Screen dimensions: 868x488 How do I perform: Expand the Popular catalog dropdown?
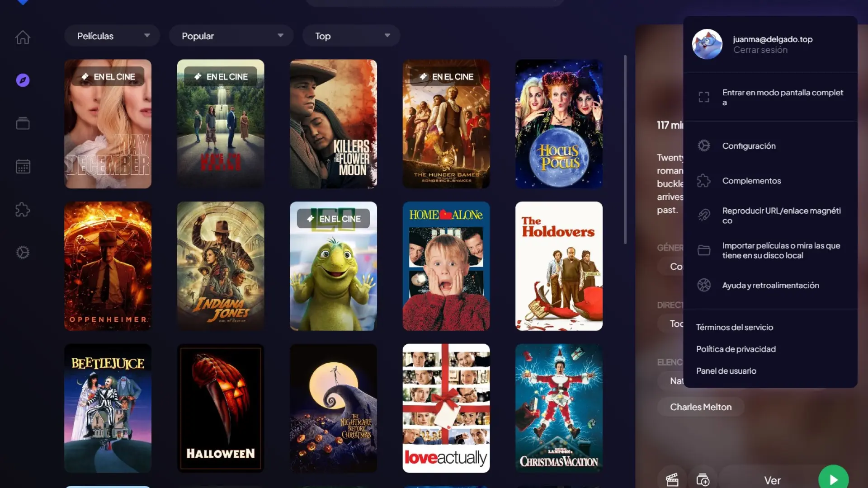click(x=231, y=36)
